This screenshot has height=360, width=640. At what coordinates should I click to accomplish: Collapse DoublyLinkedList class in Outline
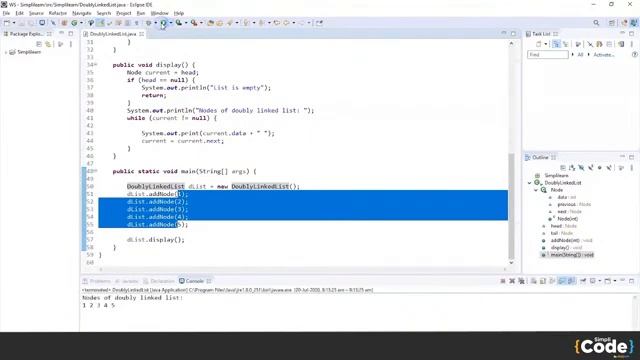tap(530, 183)
